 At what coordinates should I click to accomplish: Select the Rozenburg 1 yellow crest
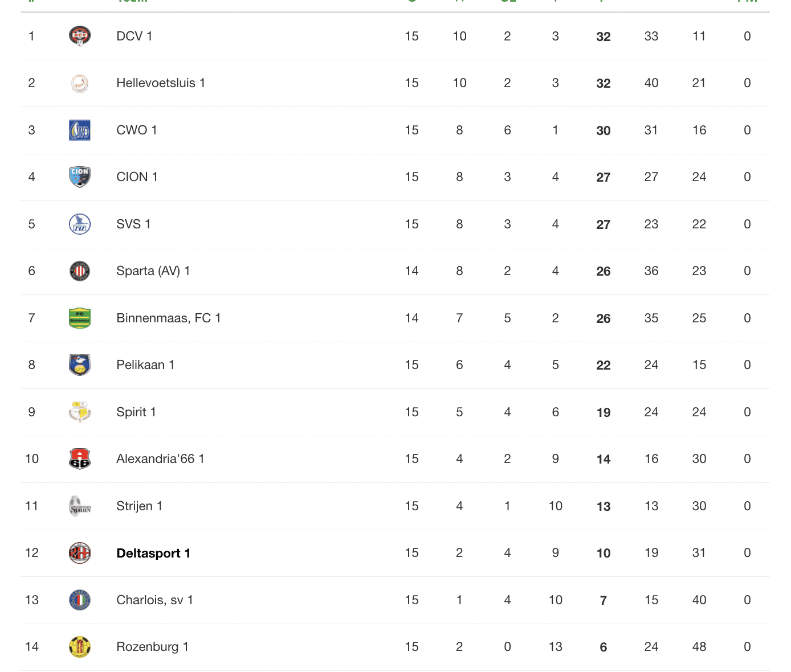(x=80, y=647)
